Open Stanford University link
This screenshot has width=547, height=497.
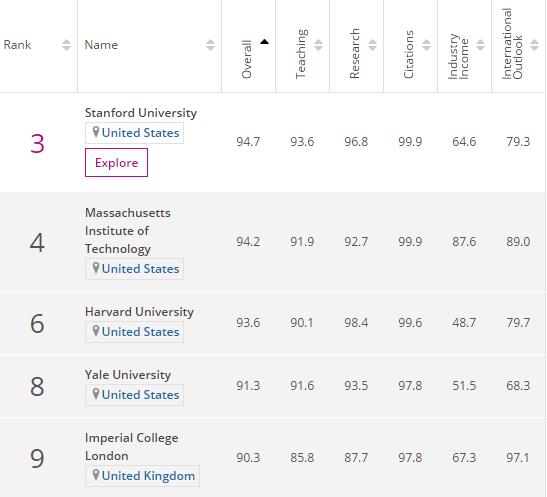point(141,113)
